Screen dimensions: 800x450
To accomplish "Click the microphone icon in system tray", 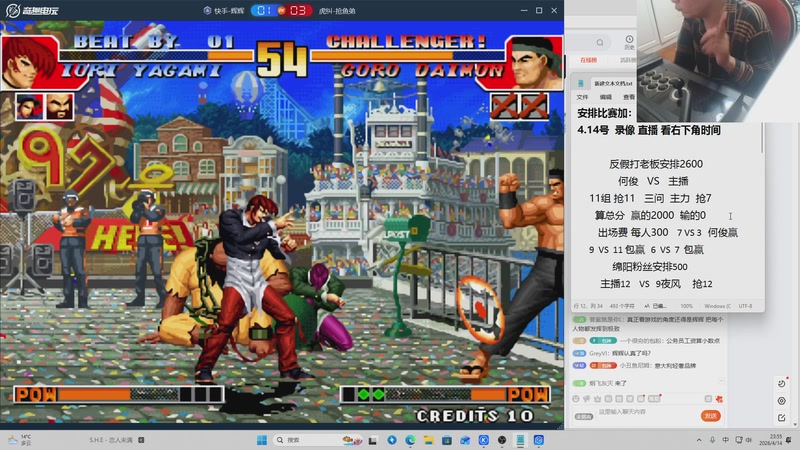I will [x=712, y=440].
